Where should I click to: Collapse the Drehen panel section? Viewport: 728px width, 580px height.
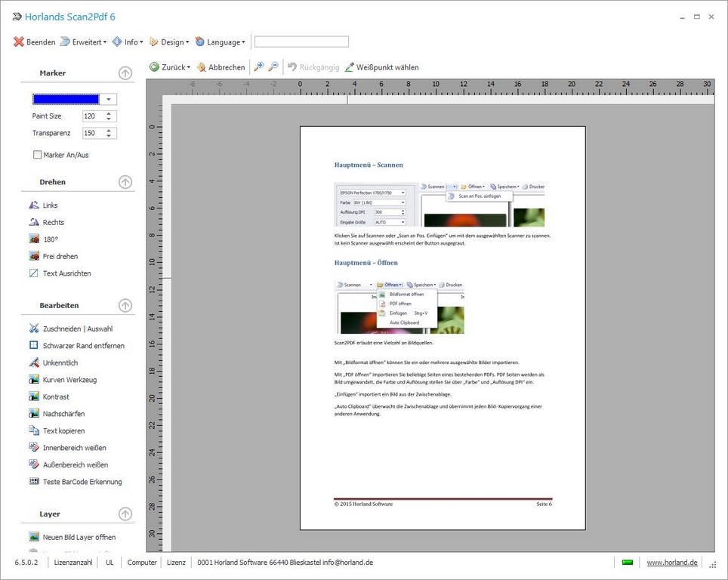(125, 182)
